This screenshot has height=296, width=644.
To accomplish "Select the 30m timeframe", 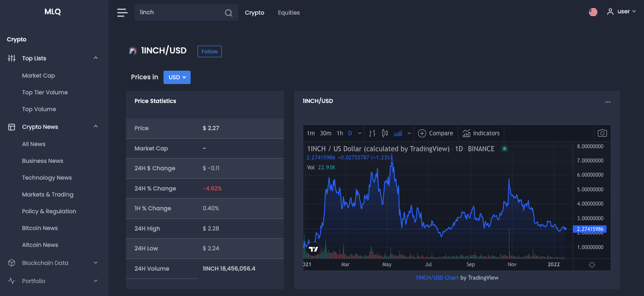I will pyautogui.click(x=326, y=133).
